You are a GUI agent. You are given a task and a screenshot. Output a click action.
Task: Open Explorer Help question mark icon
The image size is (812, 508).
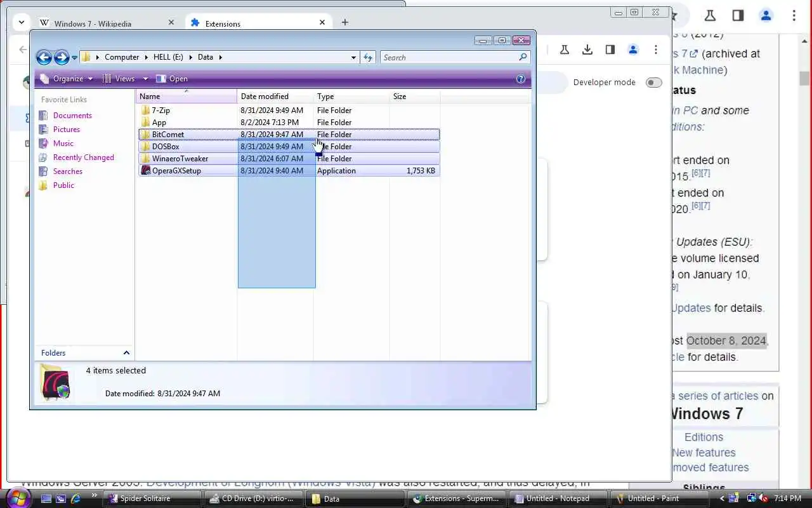521,79
